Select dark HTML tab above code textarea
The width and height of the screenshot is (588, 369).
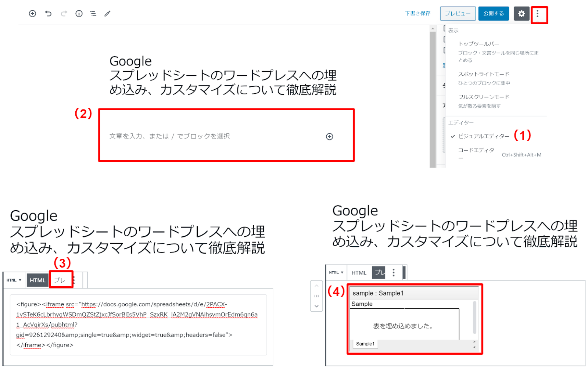(x=37, y=280)
